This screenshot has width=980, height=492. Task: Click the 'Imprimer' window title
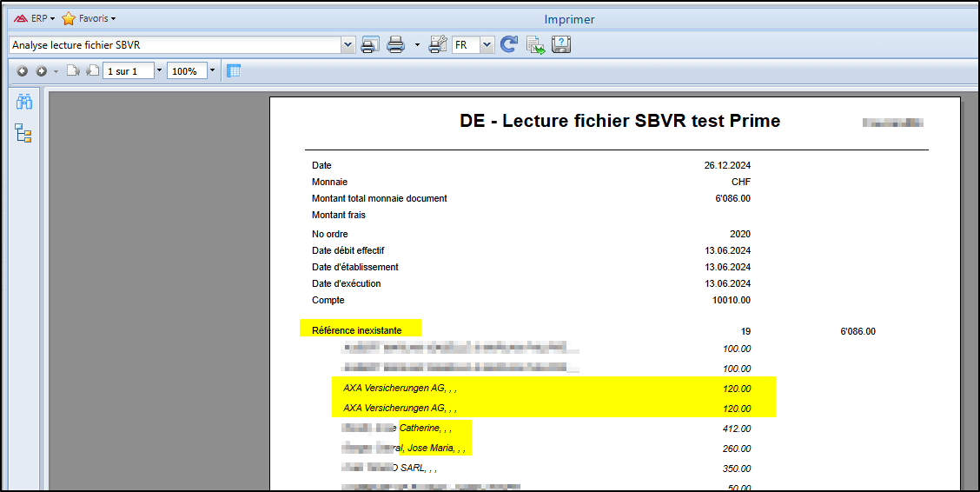(x=569, y=19)
